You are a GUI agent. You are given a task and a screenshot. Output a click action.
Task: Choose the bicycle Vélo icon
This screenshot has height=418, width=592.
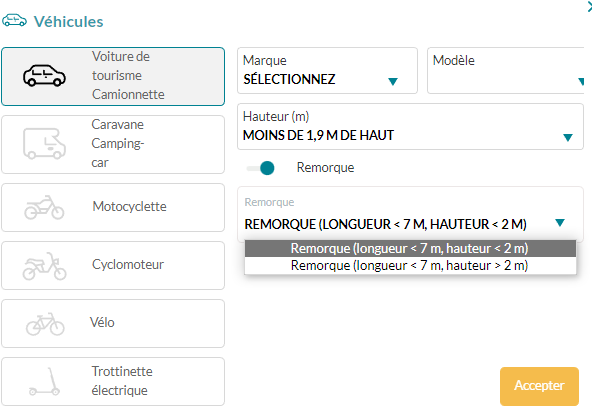click(45, 324)
